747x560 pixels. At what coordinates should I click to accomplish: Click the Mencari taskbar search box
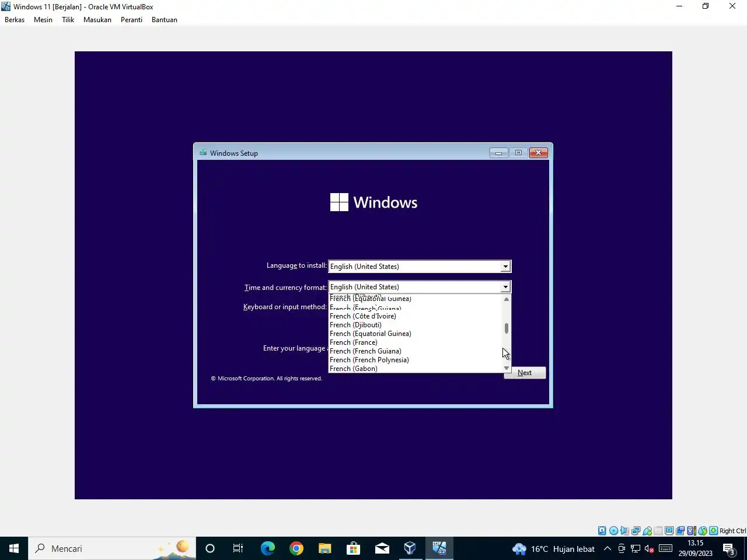[112, 548]
